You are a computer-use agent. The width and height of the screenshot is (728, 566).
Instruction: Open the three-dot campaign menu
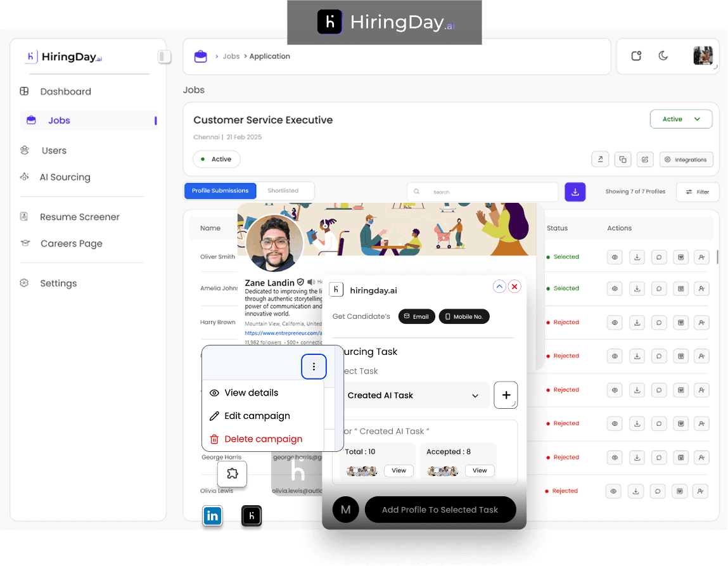[314, 367]
